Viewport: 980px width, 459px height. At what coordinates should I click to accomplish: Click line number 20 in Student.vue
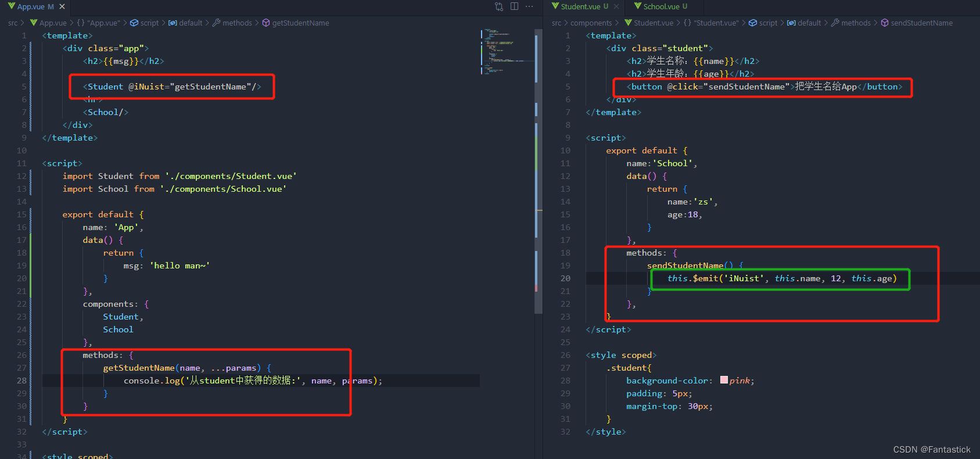[565, 278]
